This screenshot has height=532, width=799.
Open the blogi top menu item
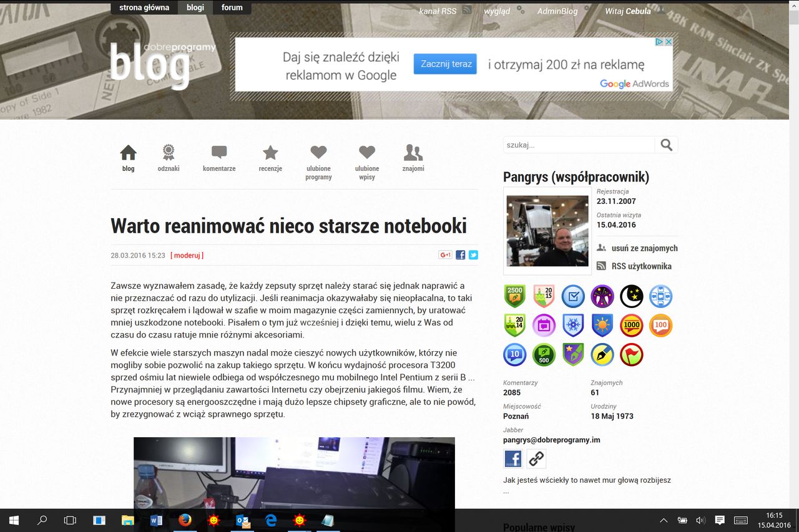(x=195, y=8)
